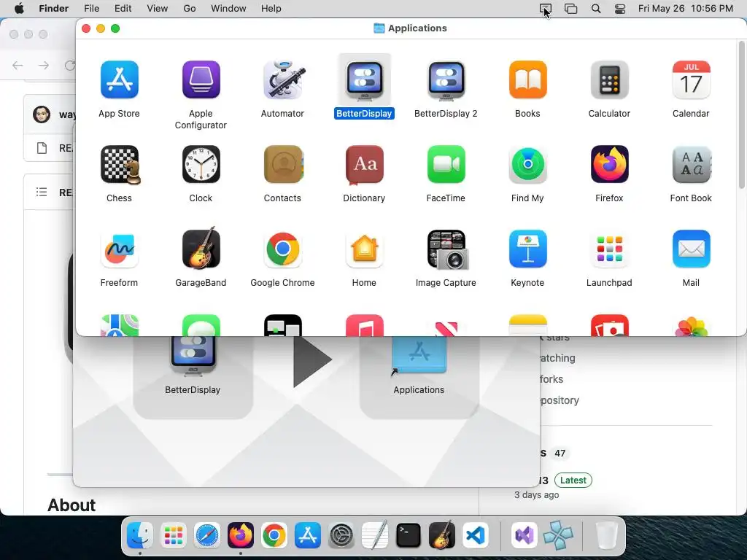Open the Trash in the Dock

(606, 535)
